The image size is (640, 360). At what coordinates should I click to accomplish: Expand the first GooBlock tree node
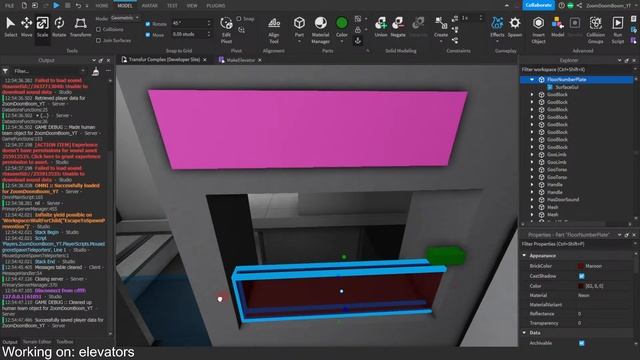click(x=532, y=94)
